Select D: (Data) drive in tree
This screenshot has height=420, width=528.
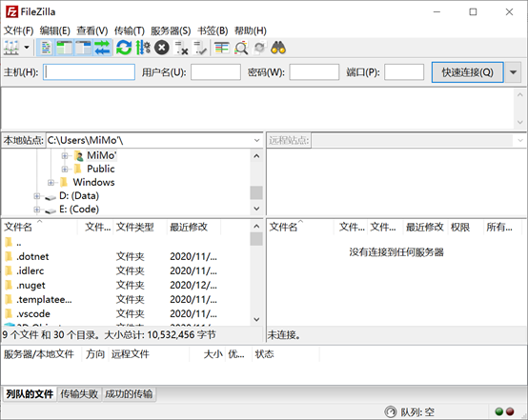pos(79,196)
